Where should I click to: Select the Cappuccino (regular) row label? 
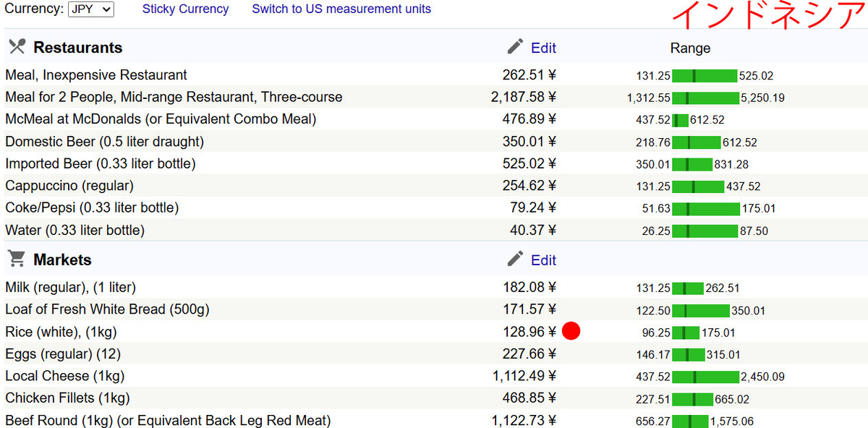click(x=69, y=186)
